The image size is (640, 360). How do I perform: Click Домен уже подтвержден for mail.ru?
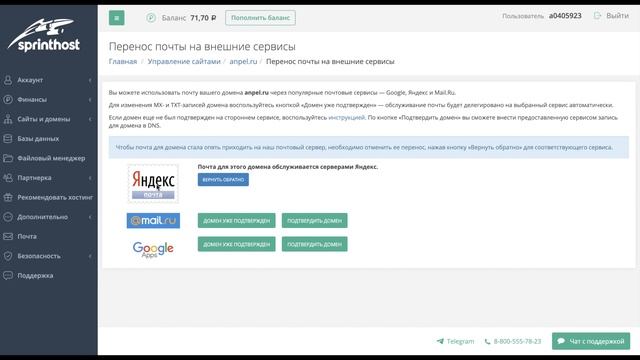[236, 220]
